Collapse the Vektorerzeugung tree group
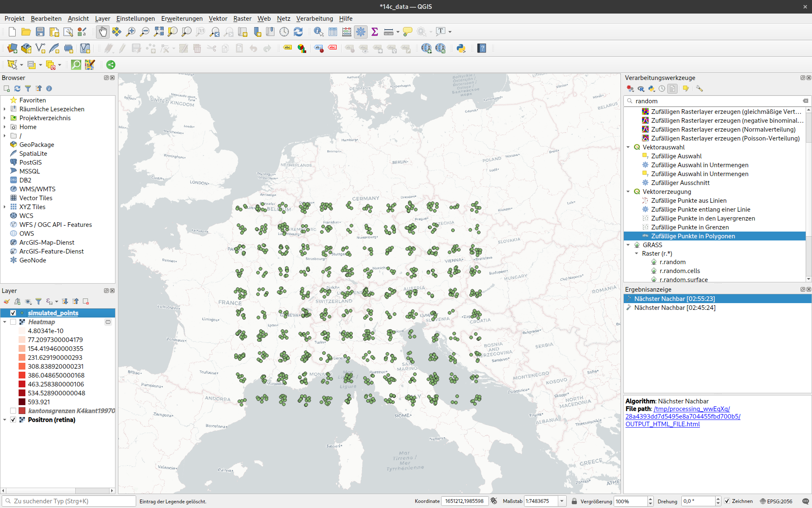Screen dimensions: 812x508 click(x=628, y=192)
